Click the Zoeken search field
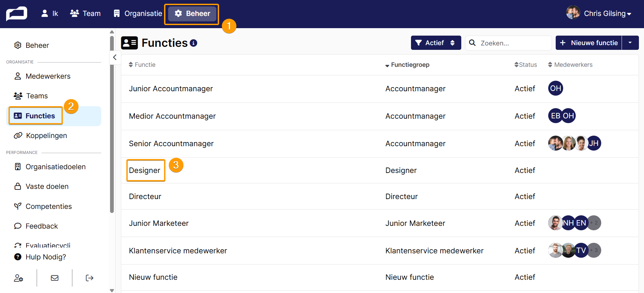This screenshot has height=293, width=644. click(x=508, y=43)
